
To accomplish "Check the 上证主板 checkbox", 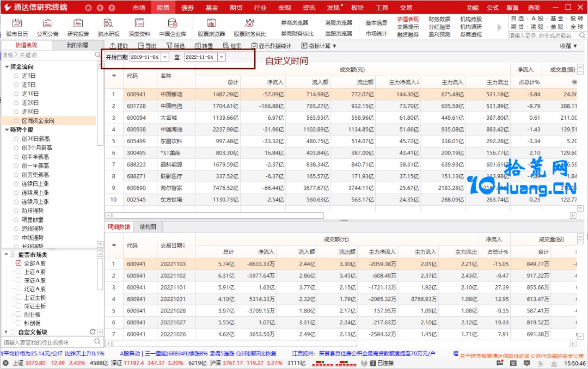I will (x=19, y=297).
